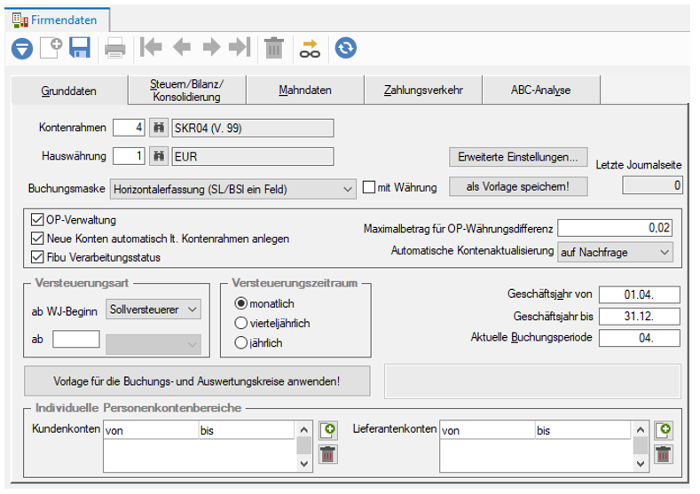Click the Geschäftsjahr von field
Screen dimensions: 700x494
[639, 295]
